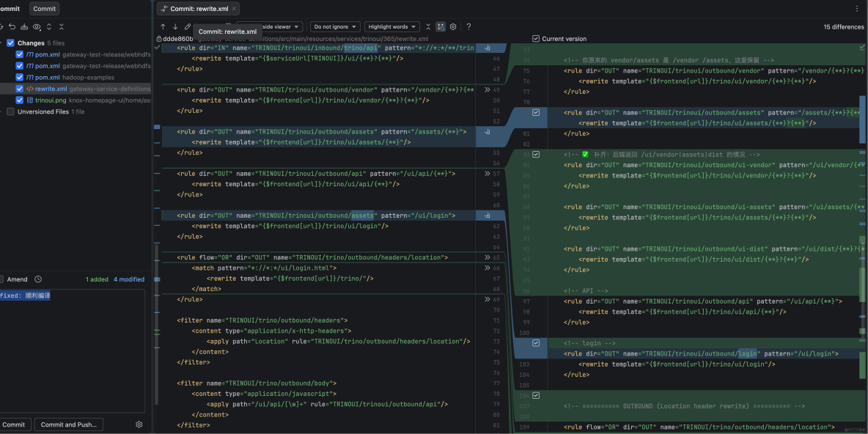Click the 'Commit and Push...' button
The image size is (868, 434).
coord(68,424)
